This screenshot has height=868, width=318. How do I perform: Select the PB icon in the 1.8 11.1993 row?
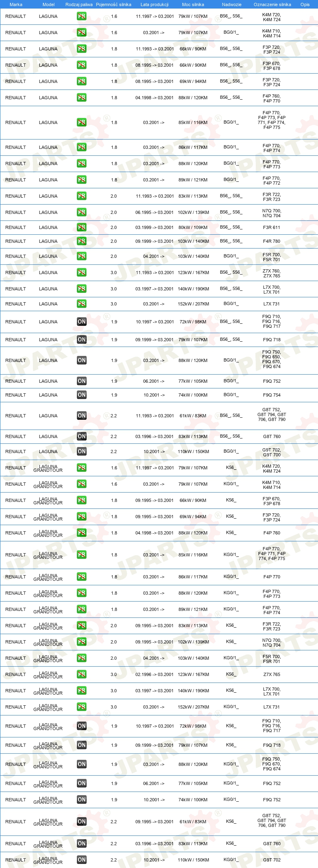coord(81,49)
